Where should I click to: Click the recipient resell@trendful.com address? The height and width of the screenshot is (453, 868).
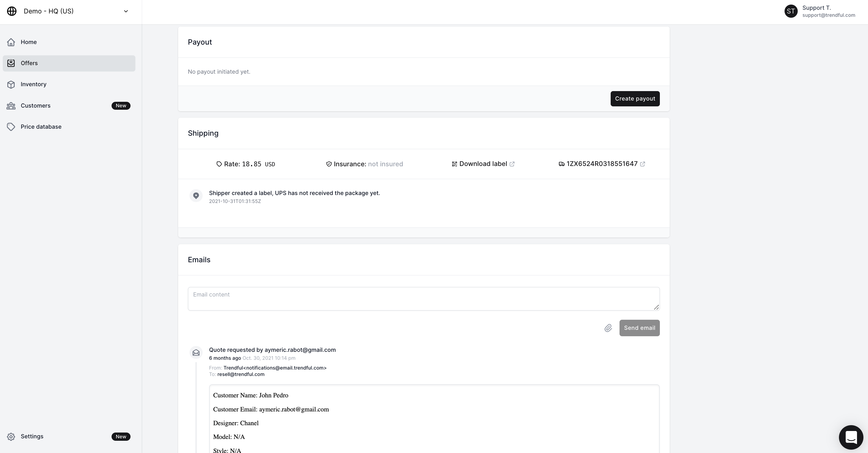(241, 374)
